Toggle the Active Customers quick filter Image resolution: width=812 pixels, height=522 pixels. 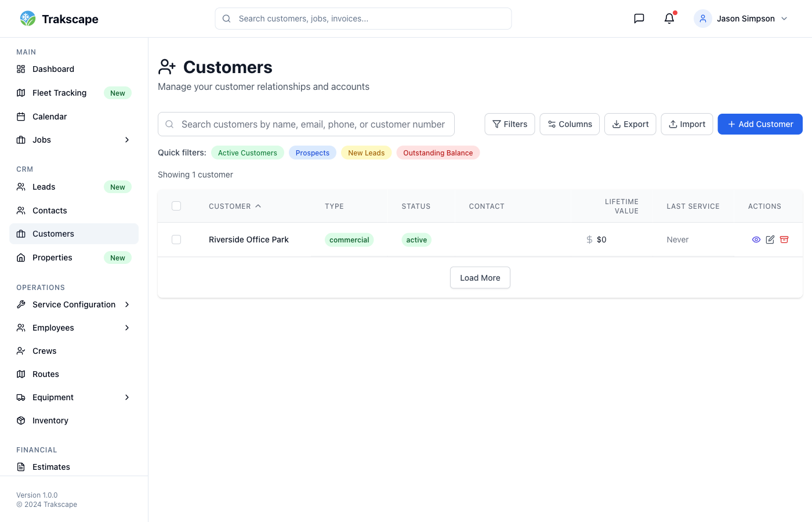[x=247, y=153]
